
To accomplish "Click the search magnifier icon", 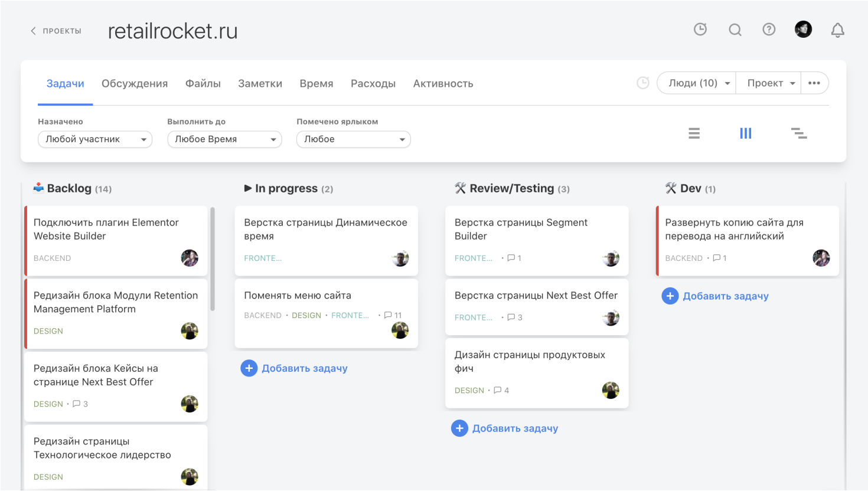I will click(735, 30).
